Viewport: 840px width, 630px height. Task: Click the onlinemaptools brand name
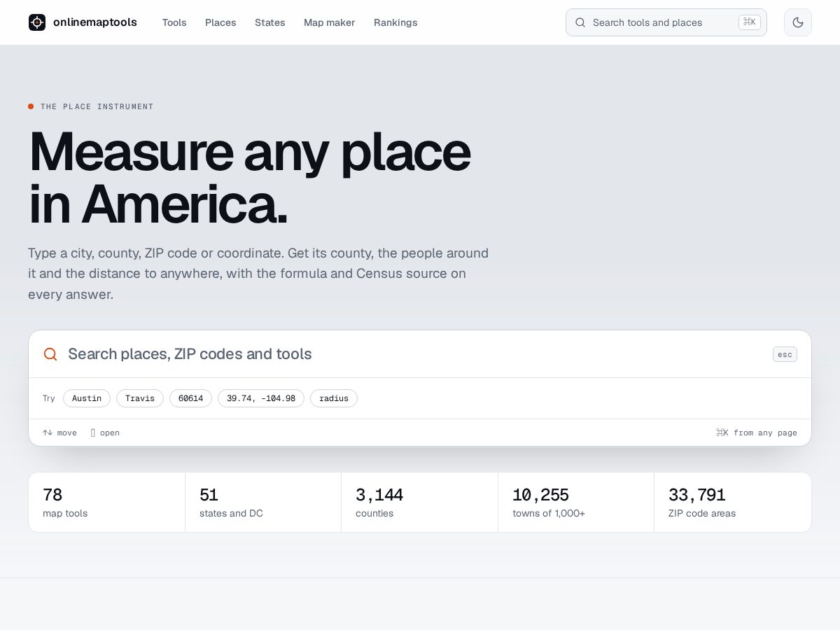[x=95, y=22]
